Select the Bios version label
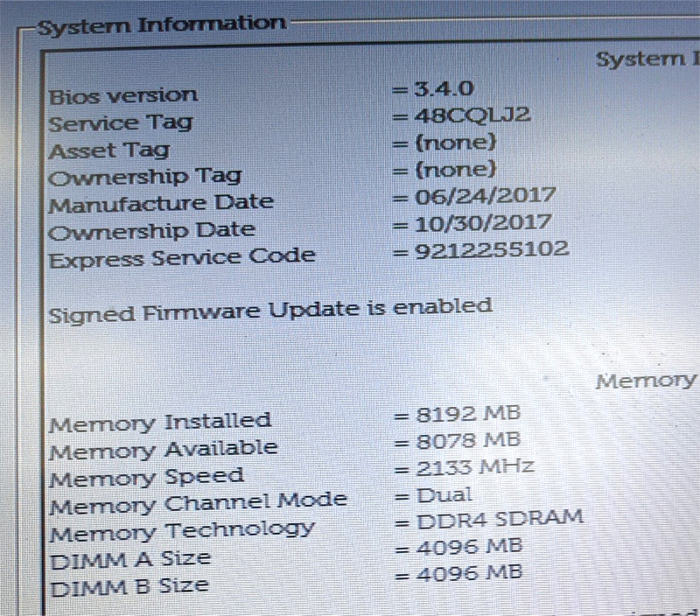Screen dimensions: 700x616 (x=122, y=96)
